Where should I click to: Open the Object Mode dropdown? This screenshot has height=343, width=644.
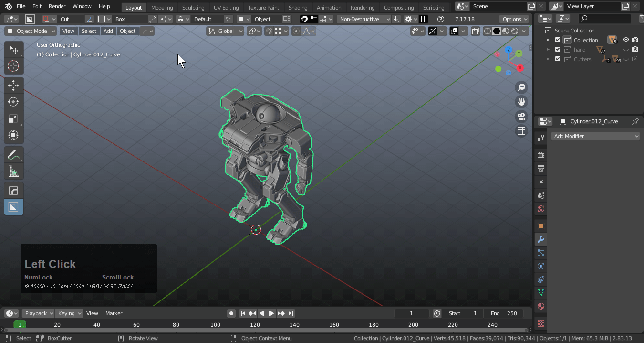tap(31, 31)
